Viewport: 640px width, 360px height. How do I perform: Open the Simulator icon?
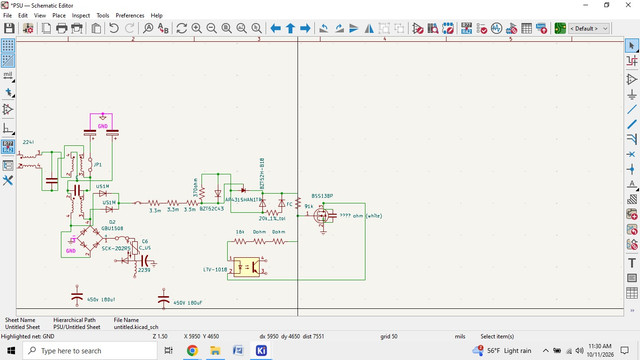(496, 28)
